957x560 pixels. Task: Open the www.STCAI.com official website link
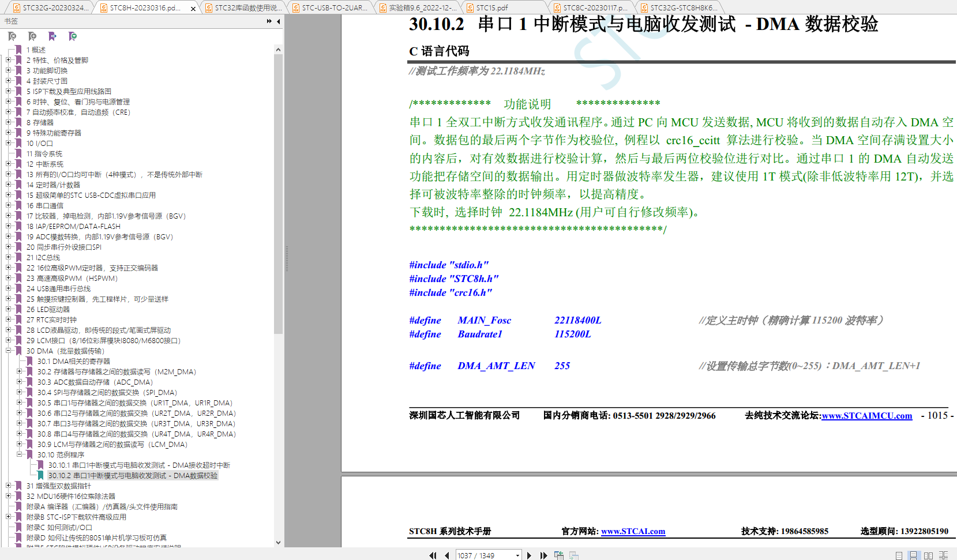point(633,531)
